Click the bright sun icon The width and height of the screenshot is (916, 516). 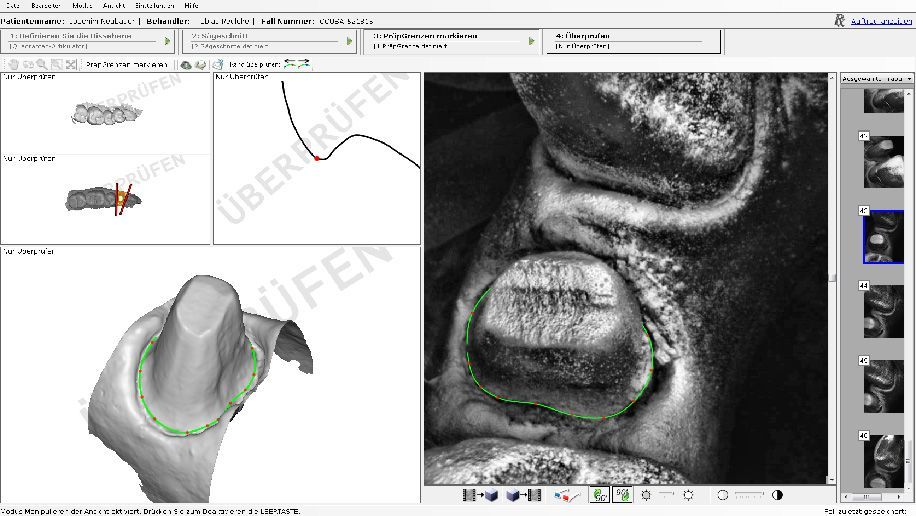point(689,496)
